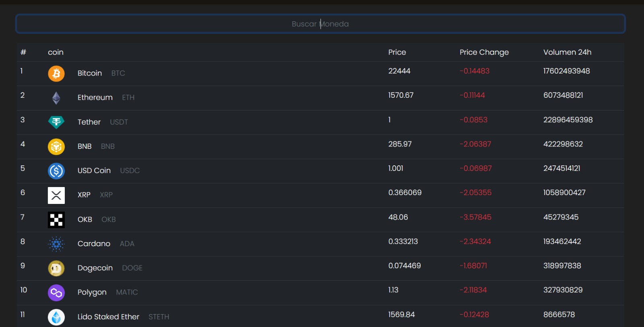Select the USDC ticker symbol
The width and height of the screenshot is (644, 327).
(x=130, y=171)
